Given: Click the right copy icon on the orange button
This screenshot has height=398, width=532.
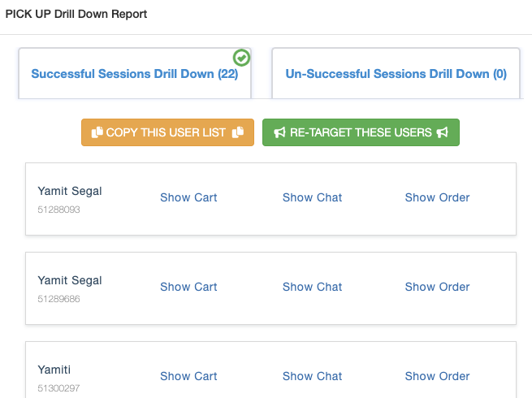Looking at the screenshot, I should point(238,132).
